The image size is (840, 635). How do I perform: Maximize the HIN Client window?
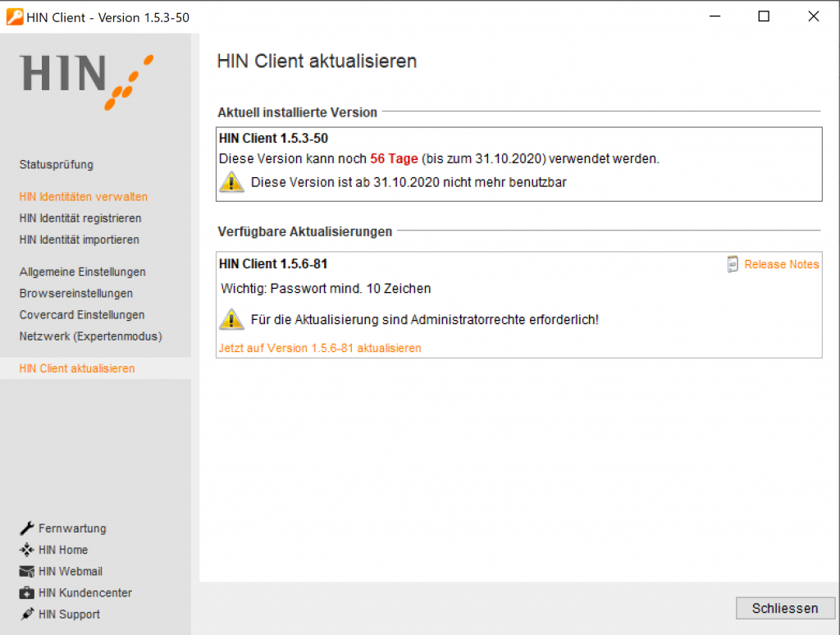(764, 16)
